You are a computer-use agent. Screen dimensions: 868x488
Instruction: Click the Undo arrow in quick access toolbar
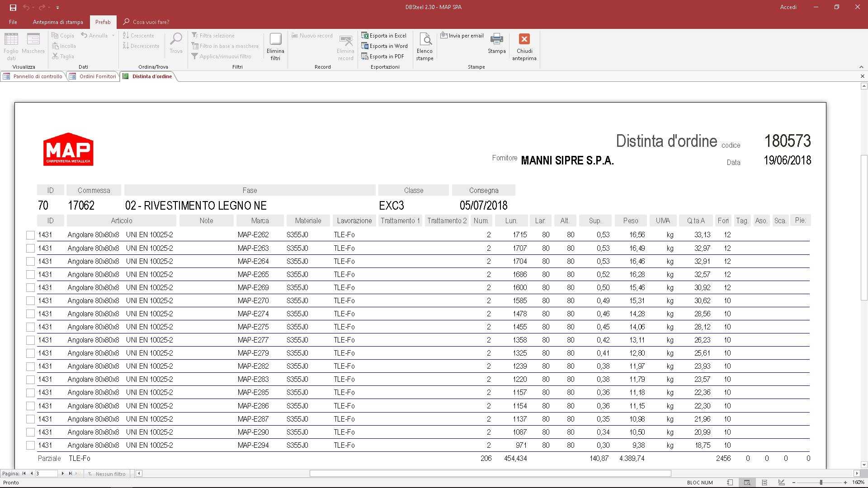pyautogui.click(x=26, y=7)
